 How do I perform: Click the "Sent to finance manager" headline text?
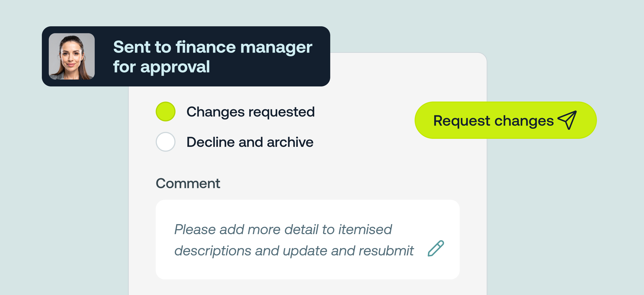(x=212, y=47)
